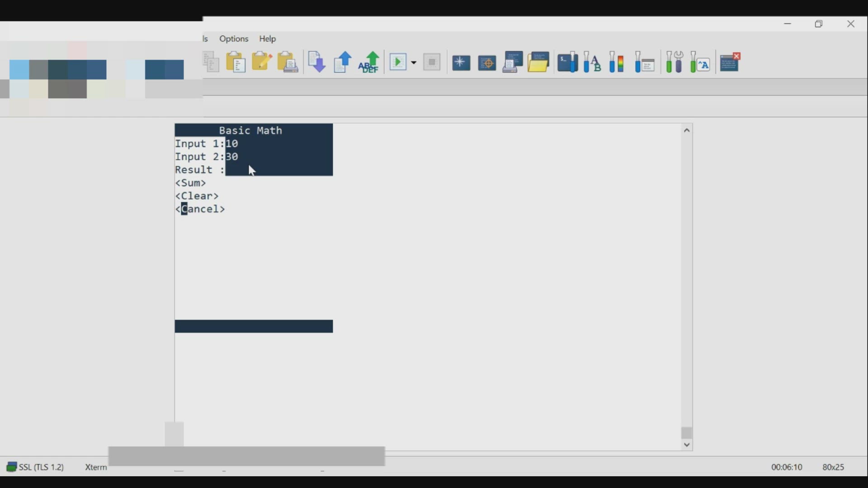Click the 80x25 terminal size indicator
Image resolution: width=868 pixels, height=488 pixels.
pyautogui.click(x=833, y=467)
